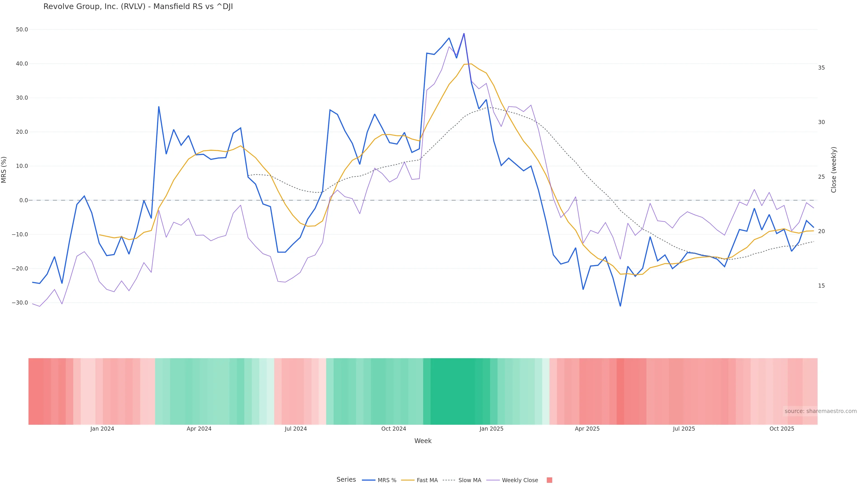Select the Jan 2024 x-axis label
Image resolution: width=868 pixels, height=488 pixels.
pos(102,429)
